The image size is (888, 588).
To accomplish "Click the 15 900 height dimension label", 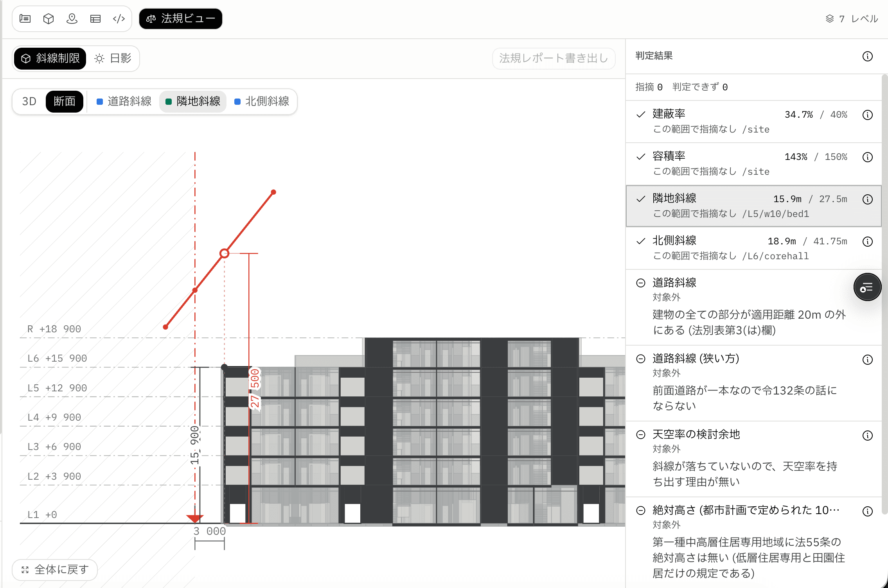I will [x=194, y=446].
